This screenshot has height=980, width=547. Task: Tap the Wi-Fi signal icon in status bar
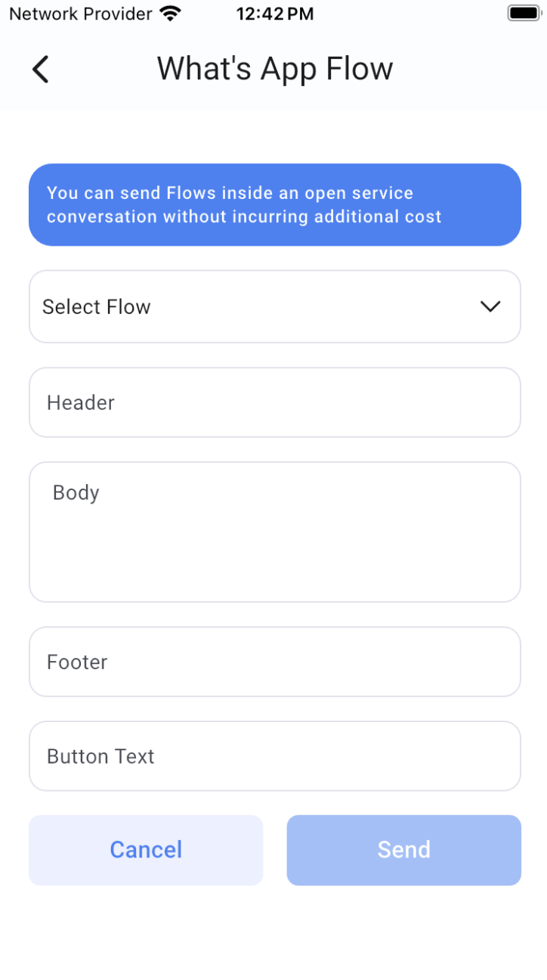[x=172, y=14]
